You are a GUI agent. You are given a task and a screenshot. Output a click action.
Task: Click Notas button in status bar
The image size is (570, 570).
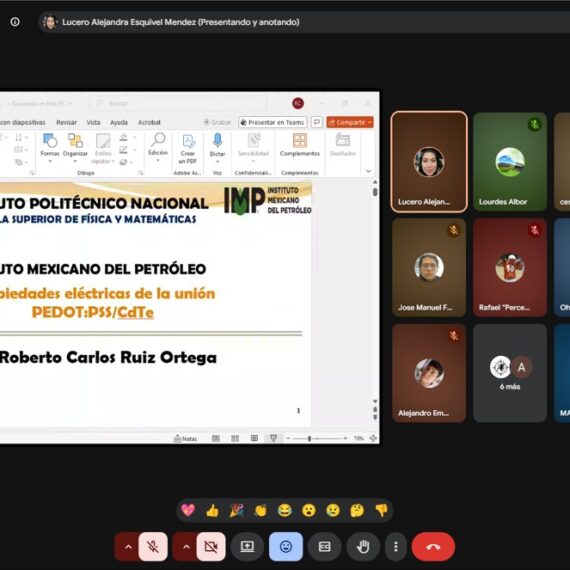(186, 439)
